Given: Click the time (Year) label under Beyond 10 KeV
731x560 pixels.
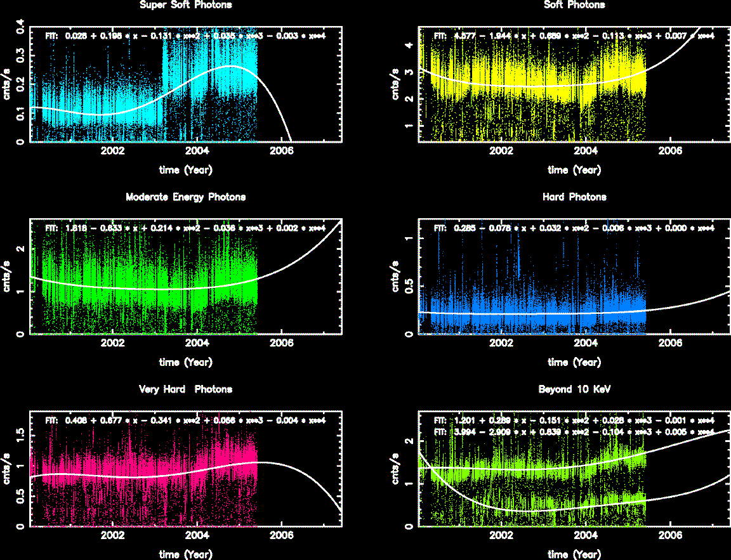Looking at the screenshot, I should coord(574,554).
